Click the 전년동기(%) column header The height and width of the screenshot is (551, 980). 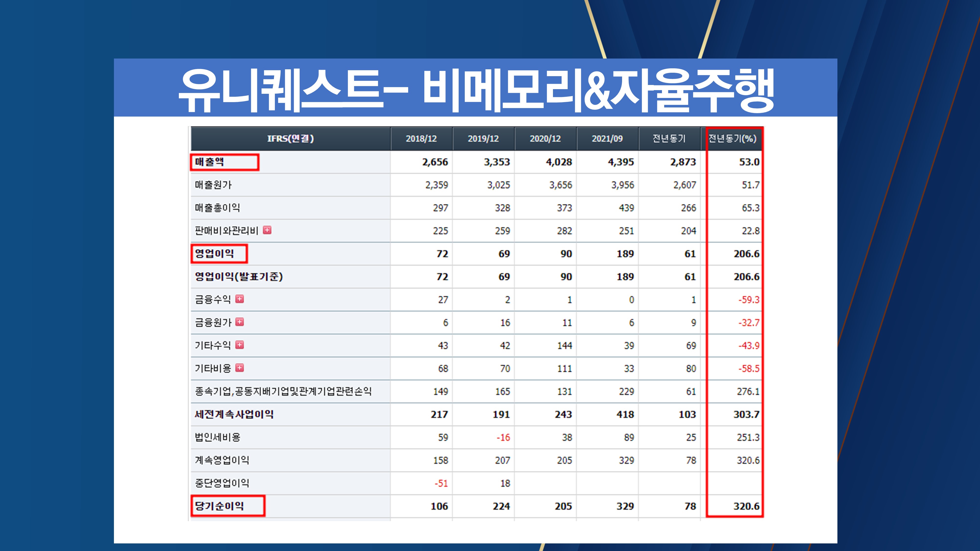point(733,139)
